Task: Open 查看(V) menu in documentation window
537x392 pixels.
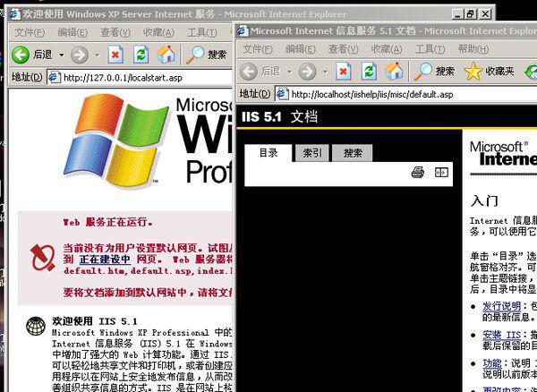Action: [x=343, y=49]
